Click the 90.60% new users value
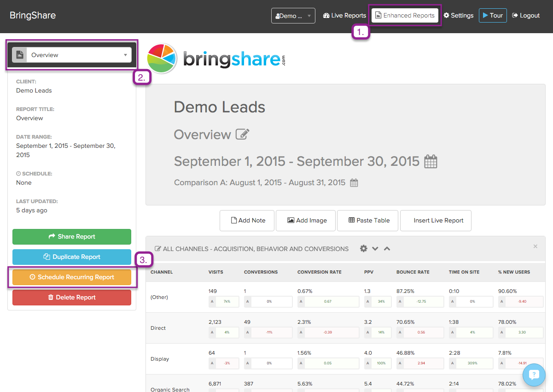The width and height of the screenshot is (553, 392). (x=507, y=291)
